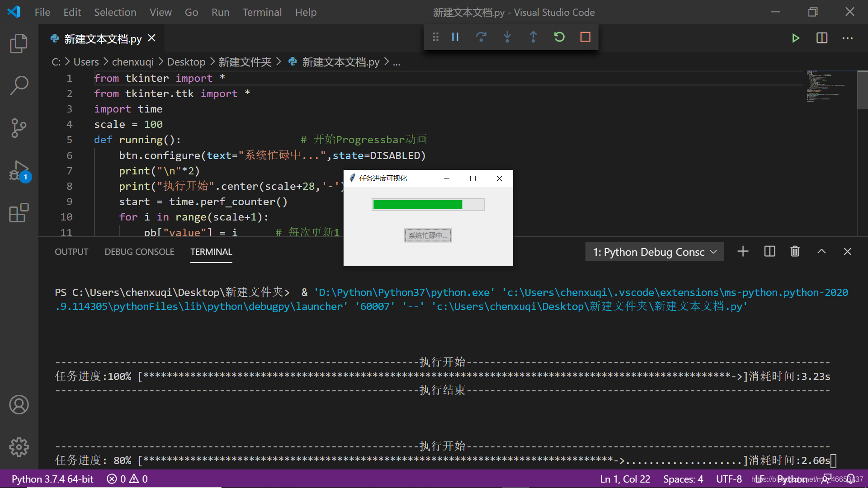The width and height of the screenshot is (868, 488).
Task: Open the Terminal menu
Action: [x=262, y=12]
